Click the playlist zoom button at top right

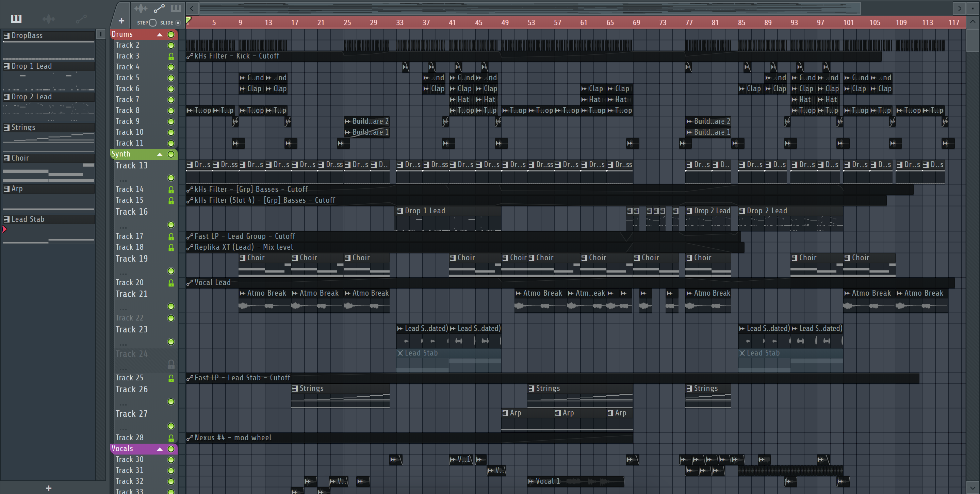click(974, 8)
